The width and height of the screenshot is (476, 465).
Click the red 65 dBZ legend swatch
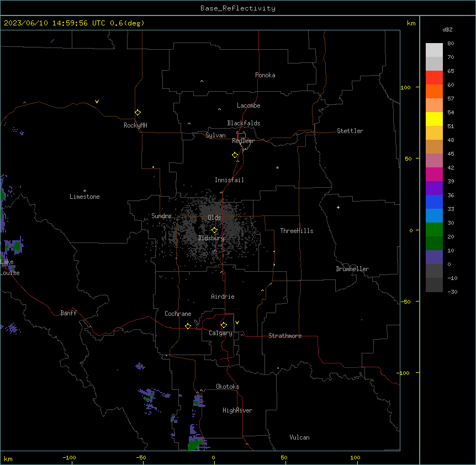(x=434, y=78)
